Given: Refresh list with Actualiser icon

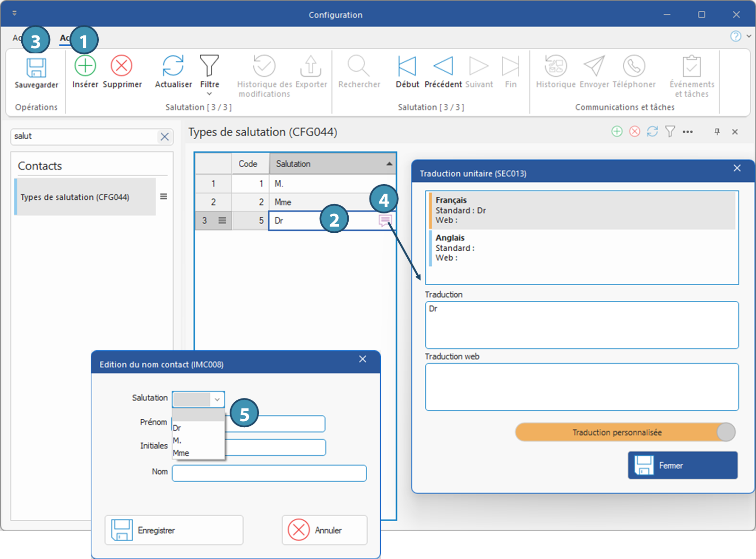Looking at the screenshot, I should coord(173,66).
